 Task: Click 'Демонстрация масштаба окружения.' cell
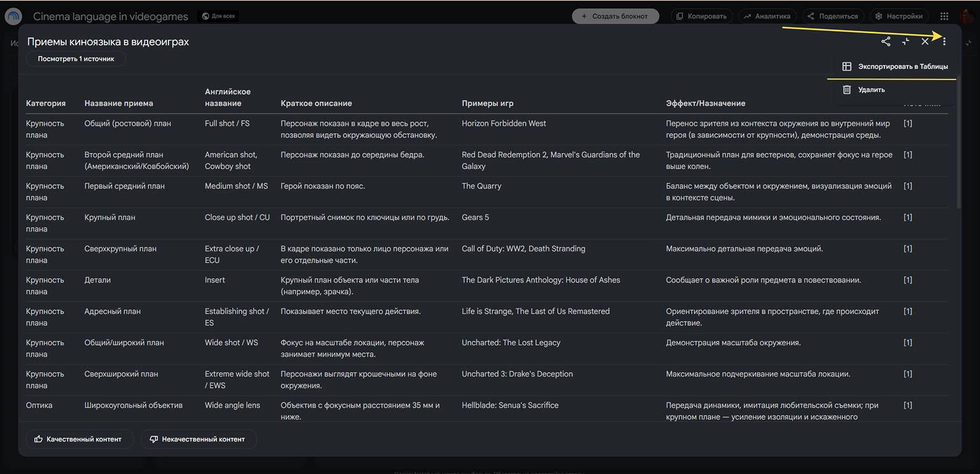[734, 342]
